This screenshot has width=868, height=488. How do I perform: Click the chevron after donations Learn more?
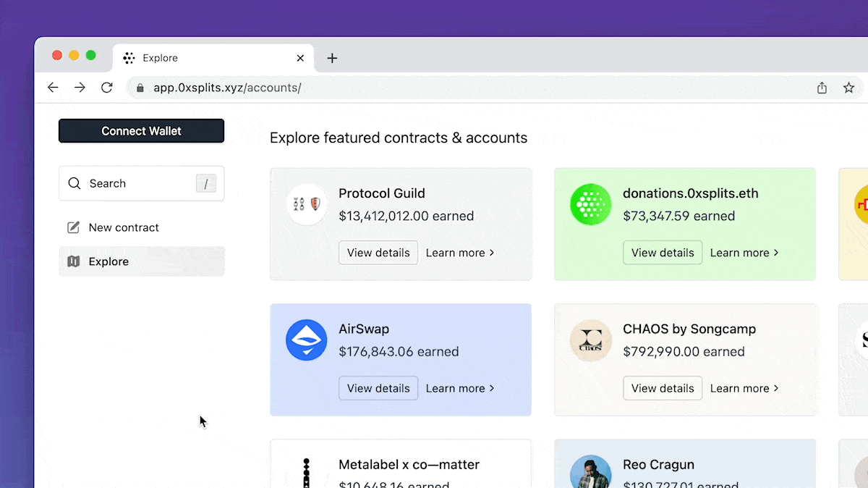776,253
